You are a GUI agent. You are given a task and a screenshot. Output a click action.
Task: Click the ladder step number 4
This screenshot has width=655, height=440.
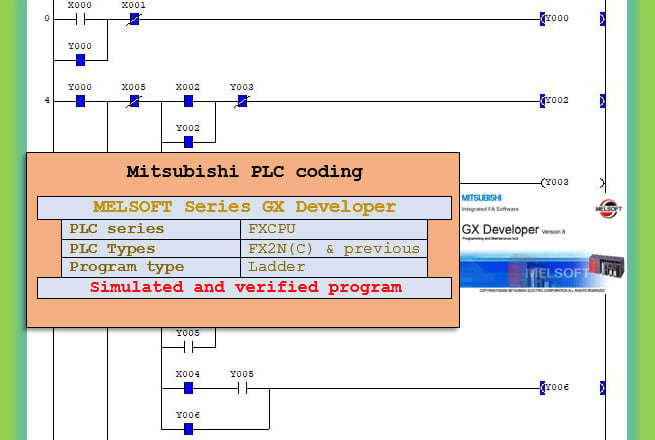(47, 100)
